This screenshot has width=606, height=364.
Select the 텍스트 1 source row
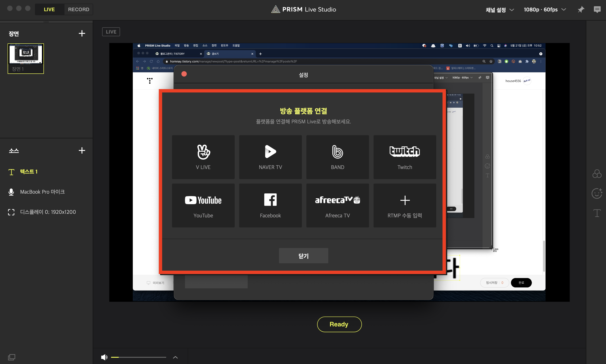[46, 172]
